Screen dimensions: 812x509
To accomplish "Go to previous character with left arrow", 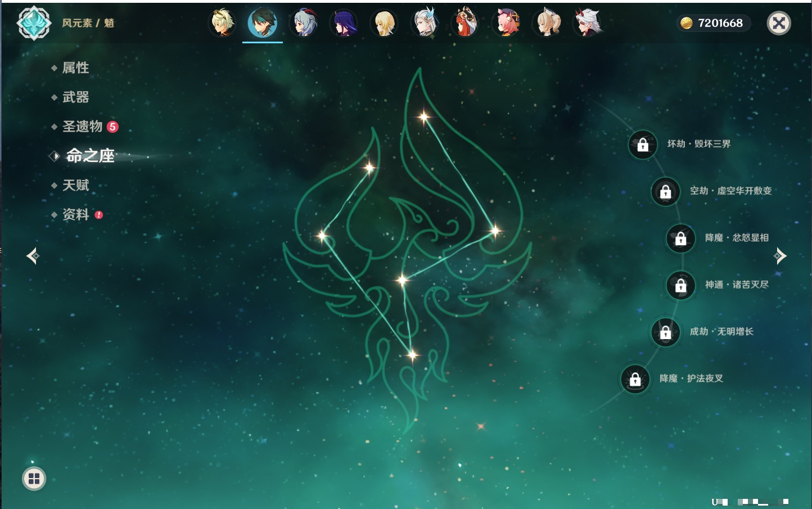I will [33, 256].
